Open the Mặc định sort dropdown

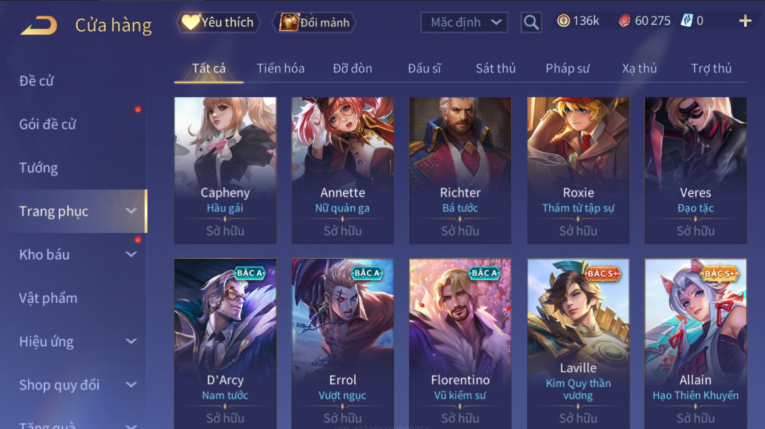464,22
